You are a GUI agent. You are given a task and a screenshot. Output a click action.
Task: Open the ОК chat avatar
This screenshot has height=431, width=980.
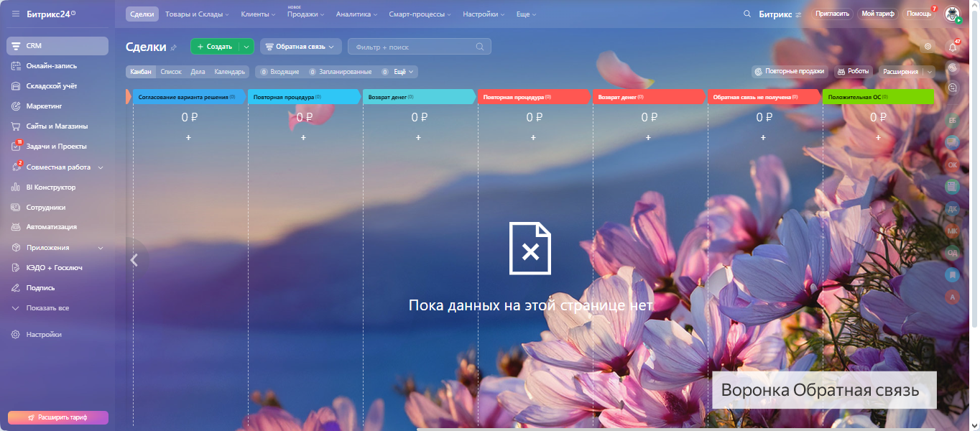click(x=953, y=164)
